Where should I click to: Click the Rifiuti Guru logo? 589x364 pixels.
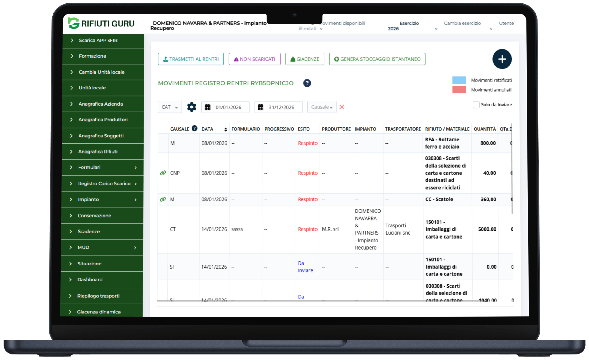point(100,24)
